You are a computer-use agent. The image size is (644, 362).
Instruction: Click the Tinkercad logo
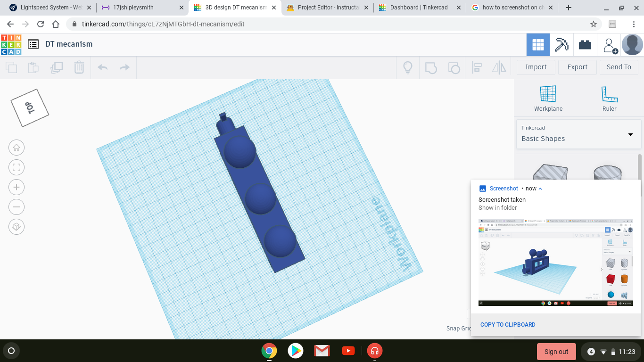point(11,45)
